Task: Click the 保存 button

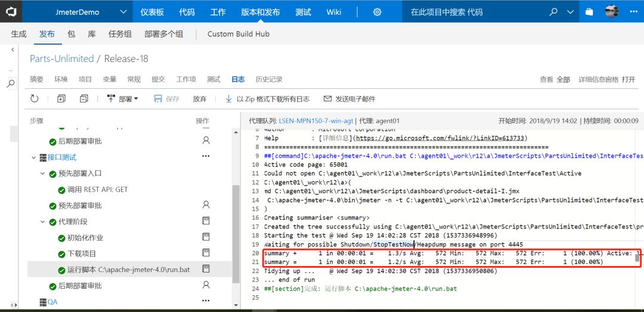Action: coord(167,99)
